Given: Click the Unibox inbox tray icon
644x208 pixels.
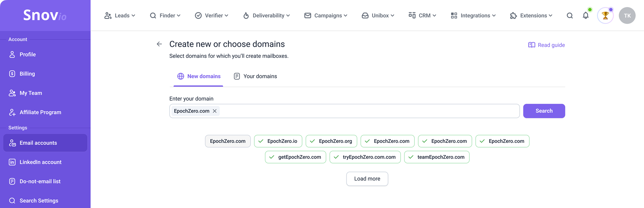Looking at the screenshot, I should (365, 16).
